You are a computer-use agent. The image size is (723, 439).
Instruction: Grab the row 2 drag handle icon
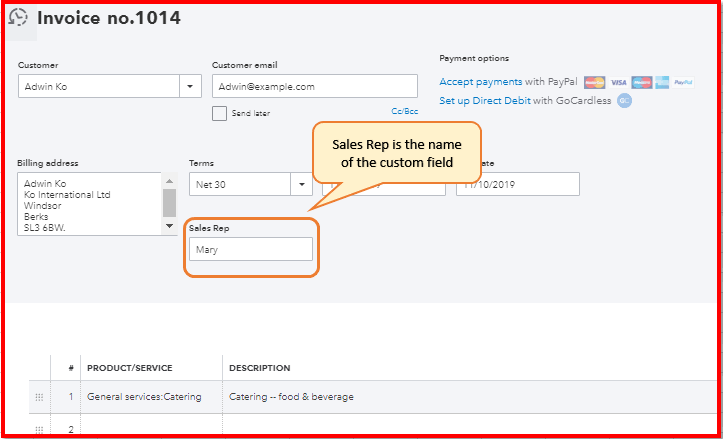point(39,429)
